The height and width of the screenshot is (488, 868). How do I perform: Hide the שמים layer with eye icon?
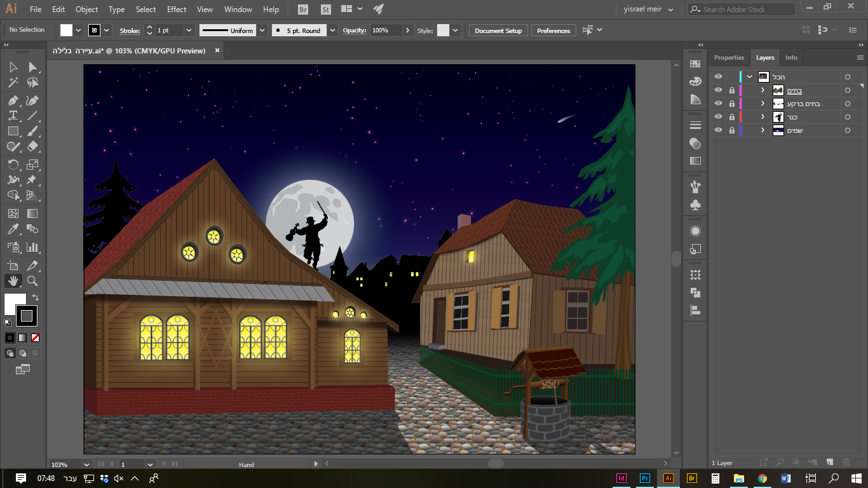718,130
